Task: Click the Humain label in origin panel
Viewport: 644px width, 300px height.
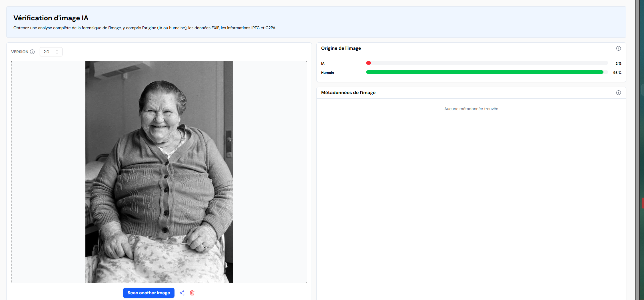Action: [327, 73]
